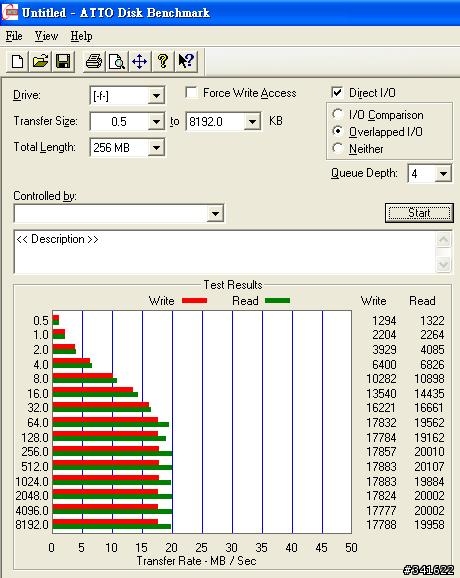This screenshot has width=460, height=578.
Task: Click the New document toolbar icon
Action: 17,61
